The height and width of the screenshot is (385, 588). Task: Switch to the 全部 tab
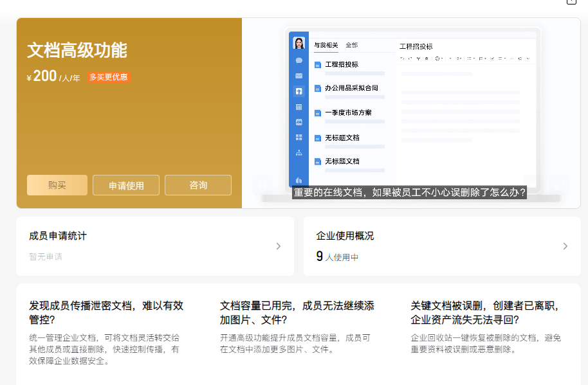(x=351, y=46)
